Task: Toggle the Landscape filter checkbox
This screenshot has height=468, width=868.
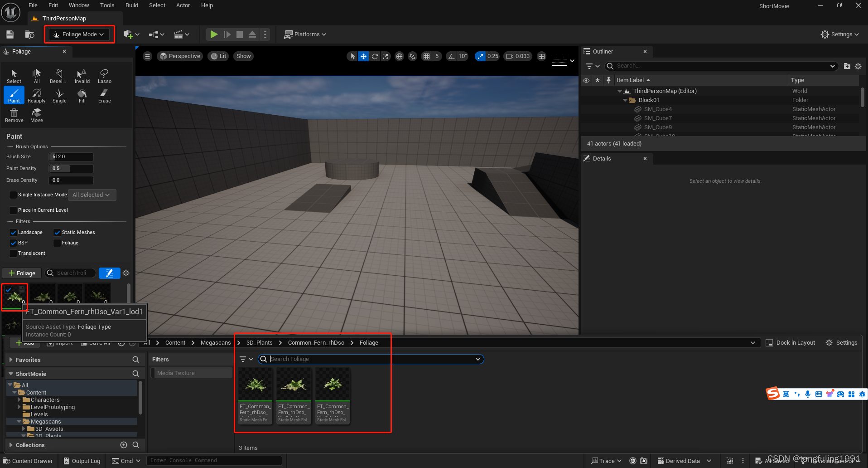Action: coord(13,233)
